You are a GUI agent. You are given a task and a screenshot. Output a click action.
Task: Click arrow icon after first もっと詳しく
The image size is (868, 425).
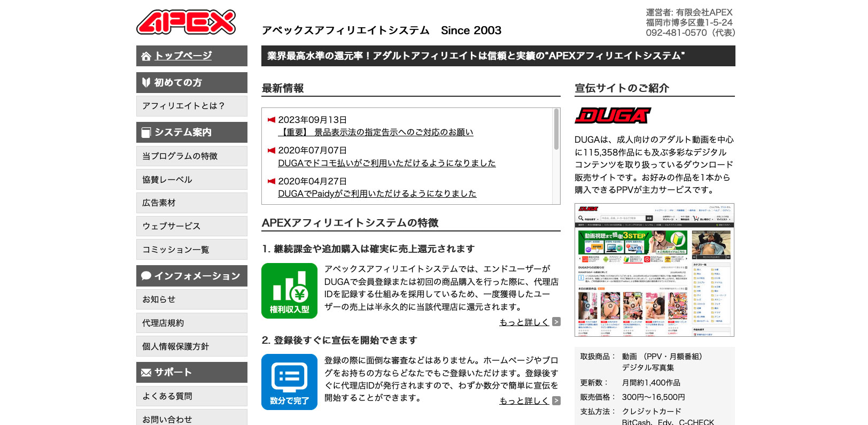[556, 322]
